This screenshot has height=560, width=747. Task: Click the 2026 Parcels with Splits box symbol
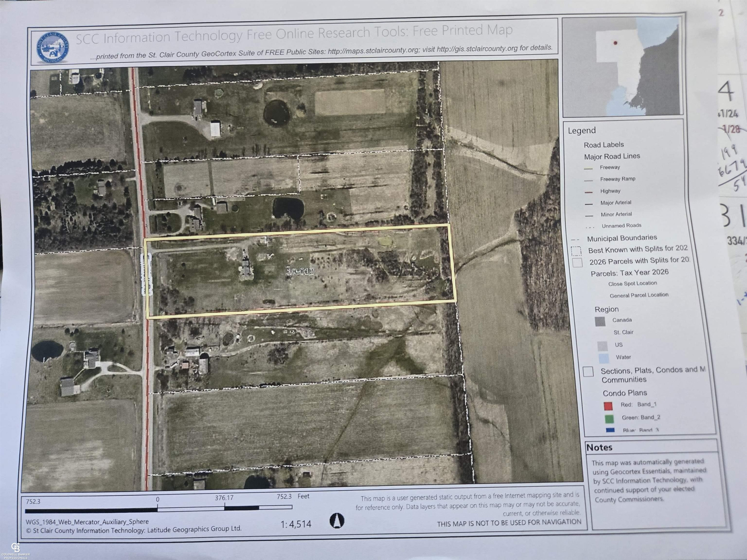[577, 263]
